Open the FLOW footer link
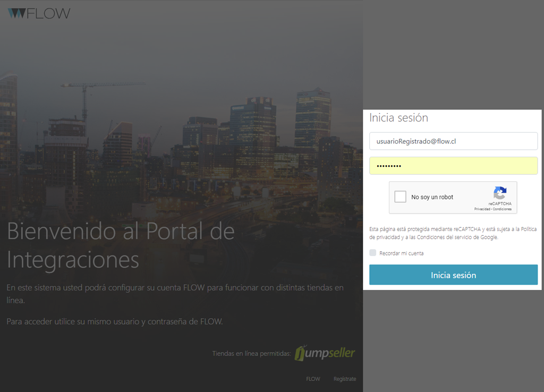 (313, 379)
